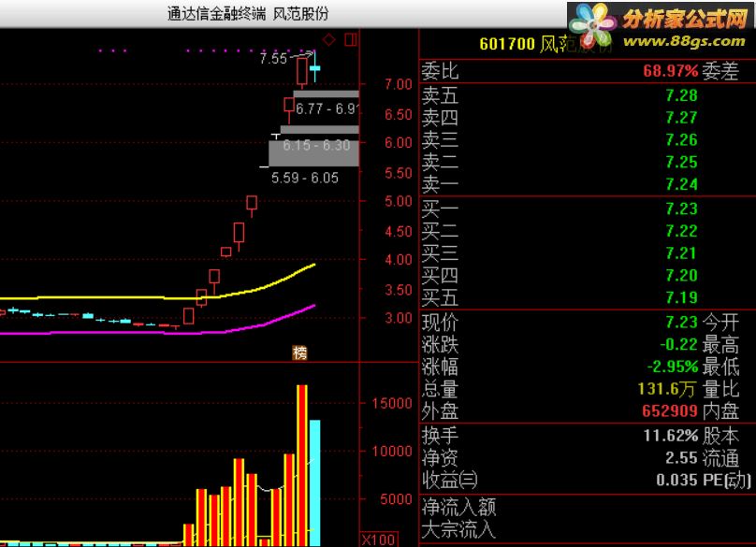
Task: Open the 榜 badge under the candlestick chart
Action: click(x=300, y=353)
